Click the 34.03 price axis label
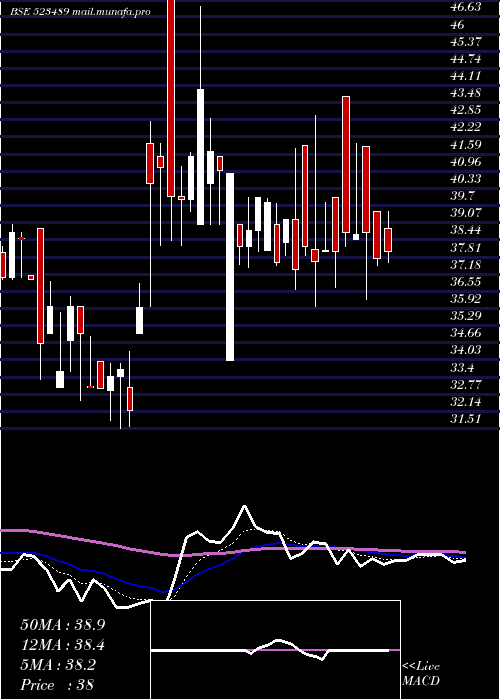Screen dimensions: 500x700 pos(467,350)
